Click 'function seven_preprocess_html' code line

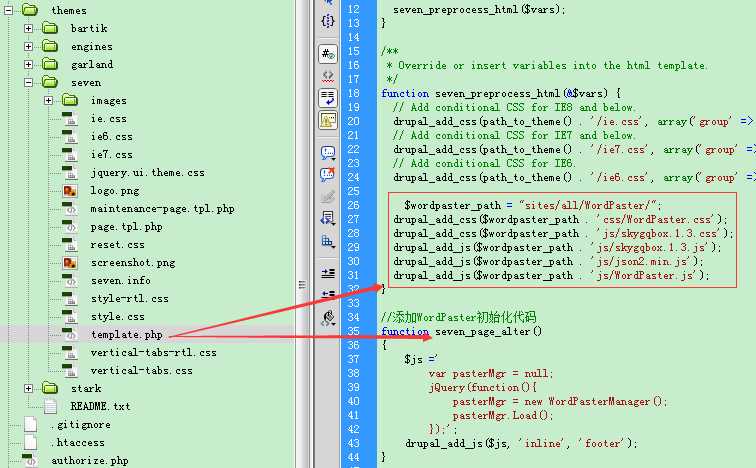click(501, 94)
